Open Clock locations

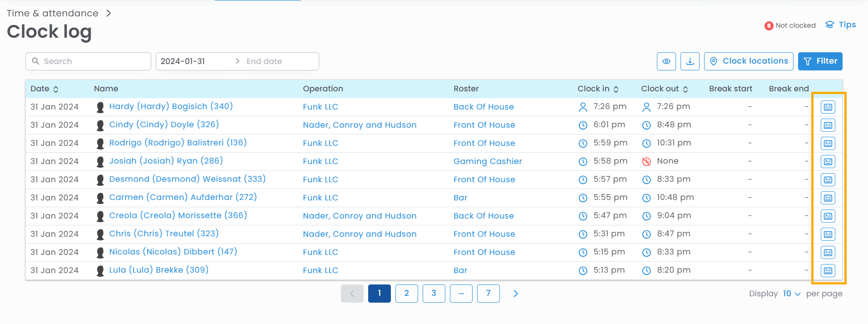click(748, 61)
